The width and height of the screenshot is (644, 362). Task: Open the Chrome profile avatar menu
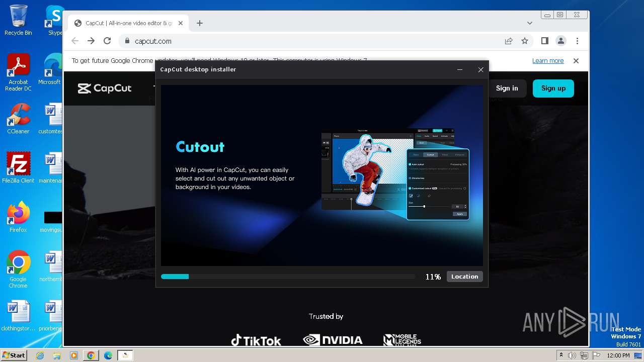coord(560,41)
